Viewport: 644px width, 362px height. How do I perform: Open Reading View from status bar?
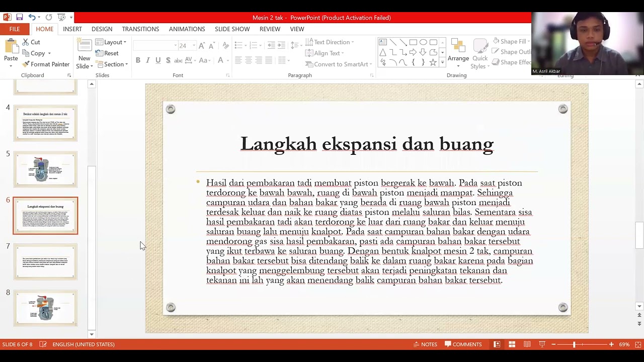click(x=527, y=344)
